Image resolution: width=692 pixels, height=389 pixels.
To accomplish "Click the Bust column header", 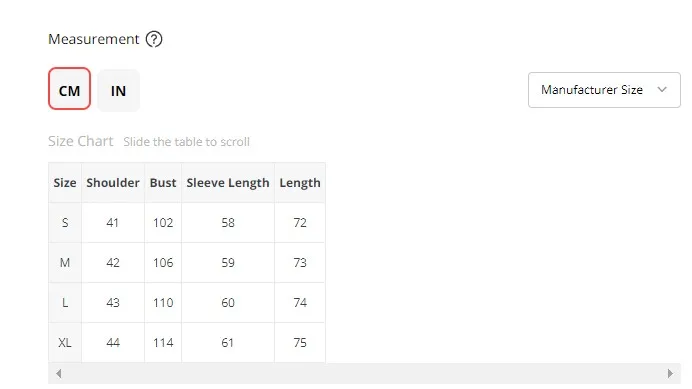I will pos(163,183).
